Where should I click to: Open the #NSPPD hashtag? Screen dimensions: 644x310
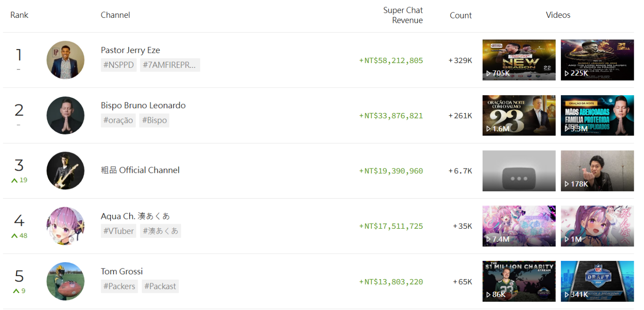119,65
